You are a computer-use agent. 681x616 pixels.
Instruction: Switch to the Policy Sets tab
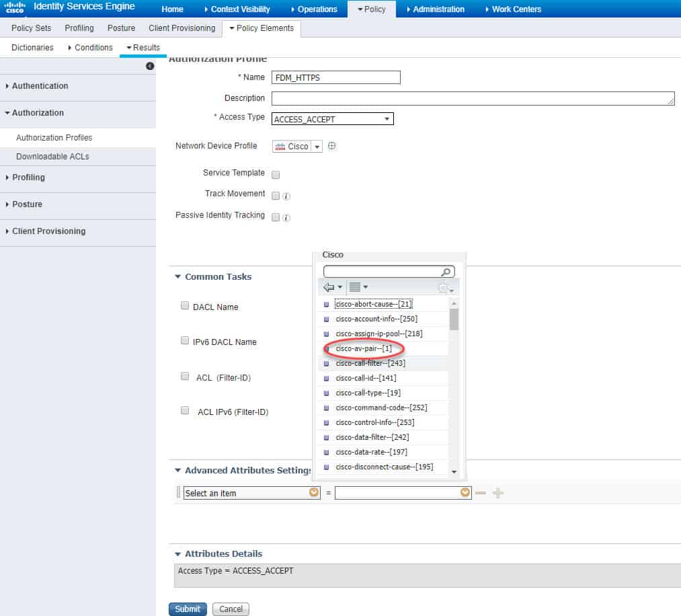click(32, 28)
